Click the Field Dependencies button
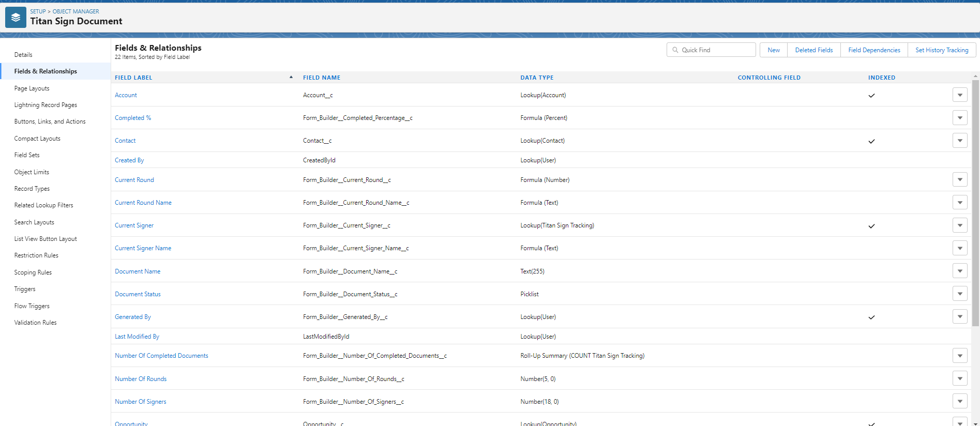 [874, 50]
